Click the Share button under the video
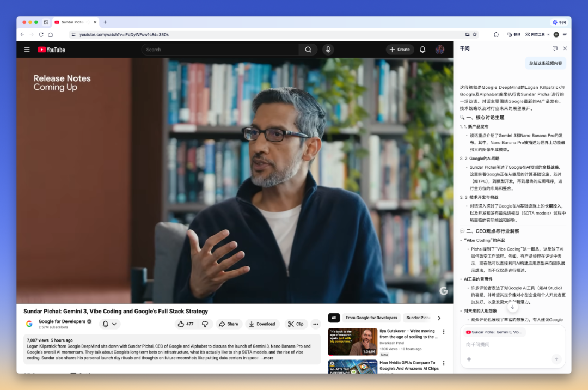The image size is (588, 390). 228,324
